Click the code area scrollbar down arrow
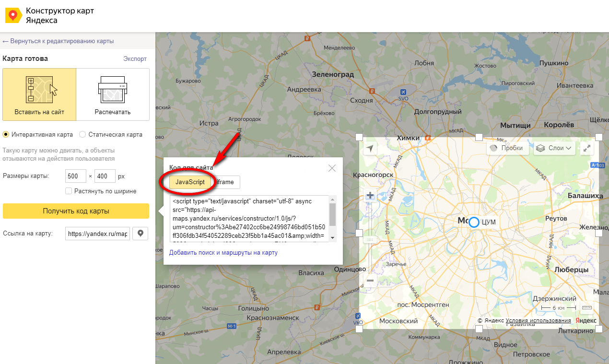 tap(333, 238)
